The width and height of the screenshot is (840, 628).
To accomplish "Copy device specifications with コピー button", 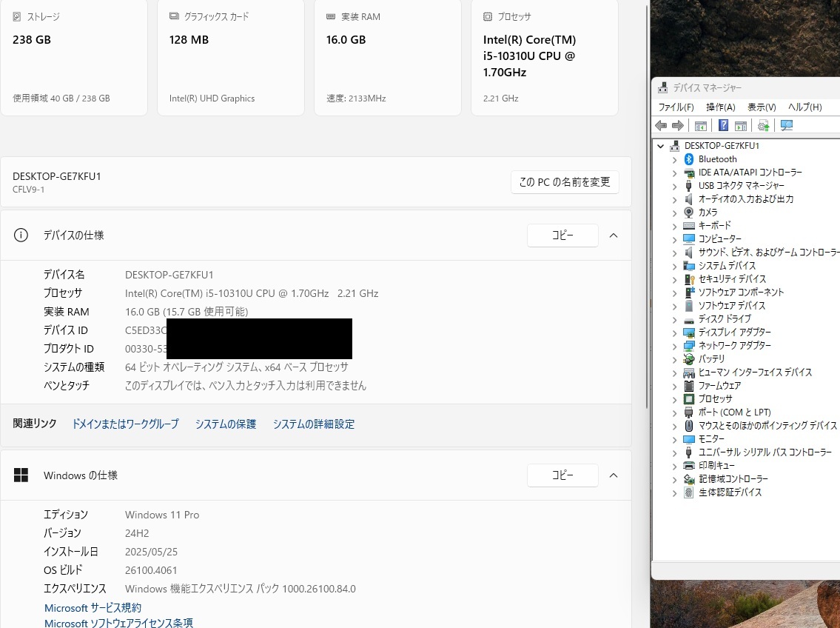I will pos(562,235).
